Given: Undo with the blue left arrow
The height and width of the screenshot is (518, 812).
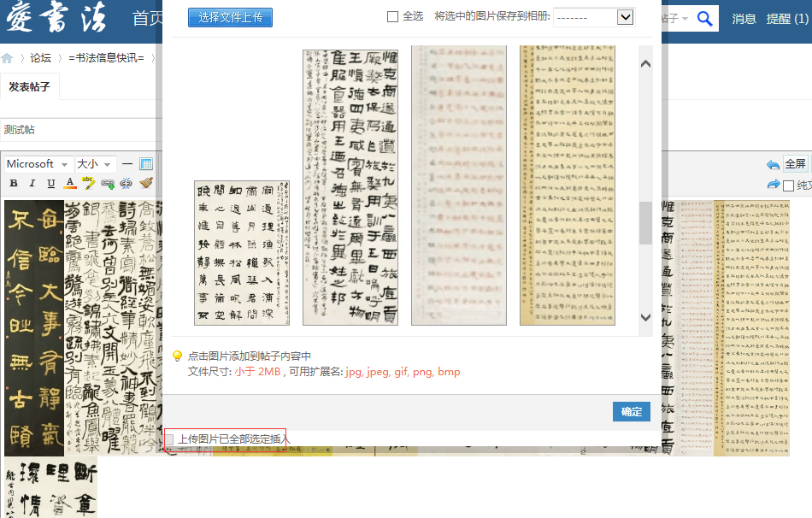Looking at the screenshot, I should 773,165.
